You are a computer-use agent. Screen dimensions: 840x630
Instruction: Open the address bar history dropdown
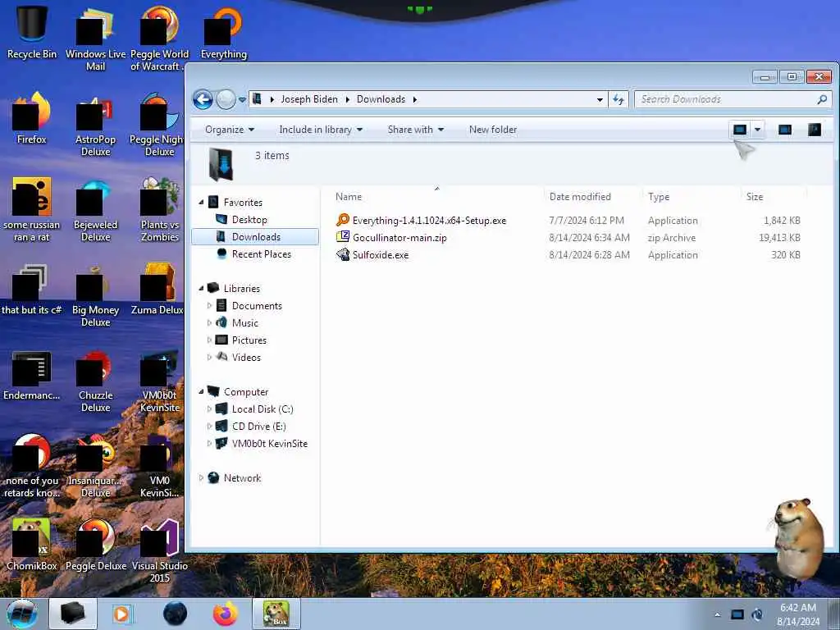[600, 99]
